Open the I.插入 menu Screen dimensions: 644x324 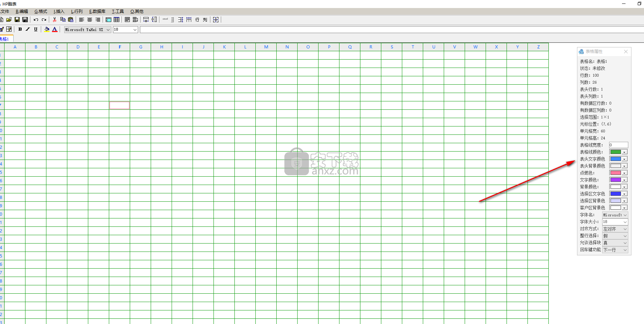(59, 11)
